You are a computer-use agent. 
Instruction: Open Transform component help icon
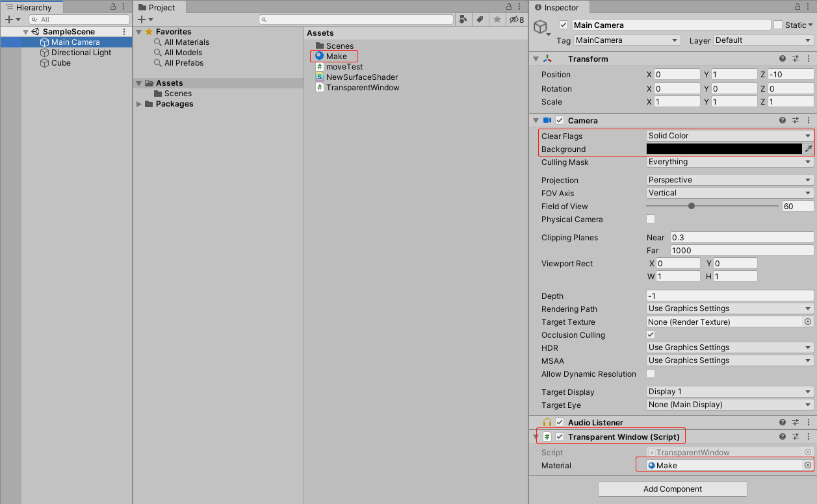pos(783,58)
